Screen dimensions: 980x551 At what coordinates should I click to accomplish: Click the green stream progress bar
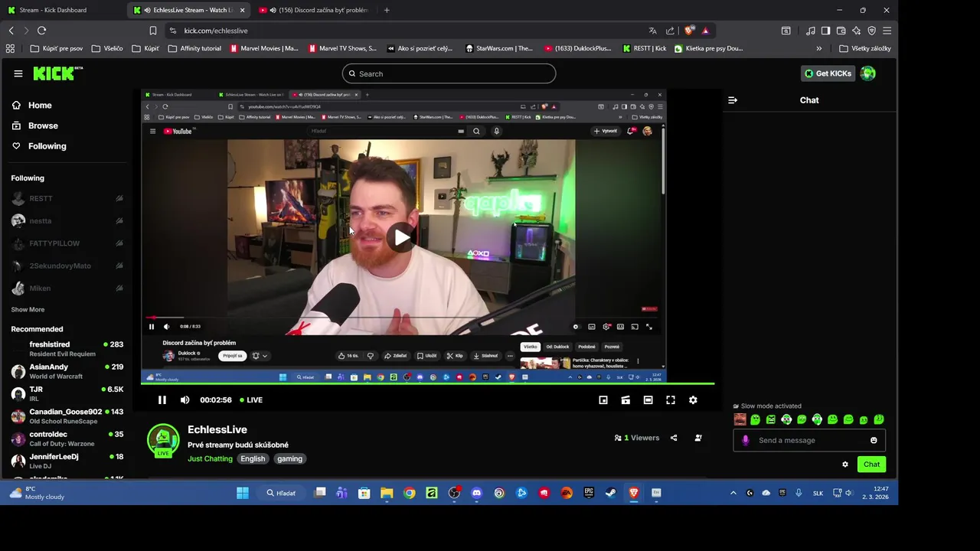click(427, 383)
